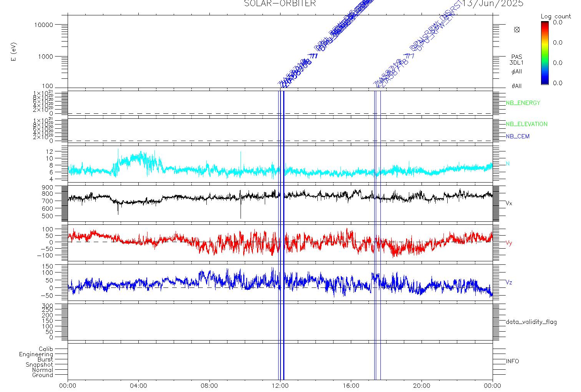This screenshot has height=392, width=581.
Task: Click the 900 tick on Vx axis
Action: tap(48, 187)
